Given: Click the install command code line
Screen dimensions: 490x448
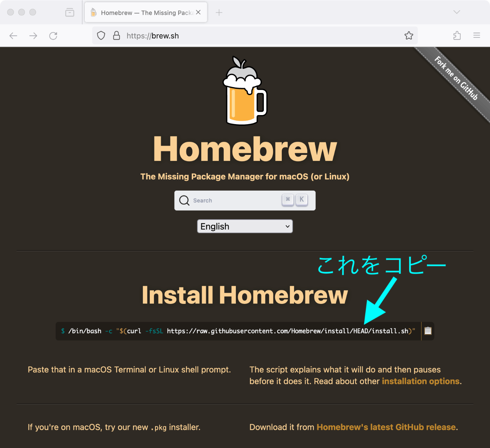Looking at the screenshot, I should pos(238,331).
